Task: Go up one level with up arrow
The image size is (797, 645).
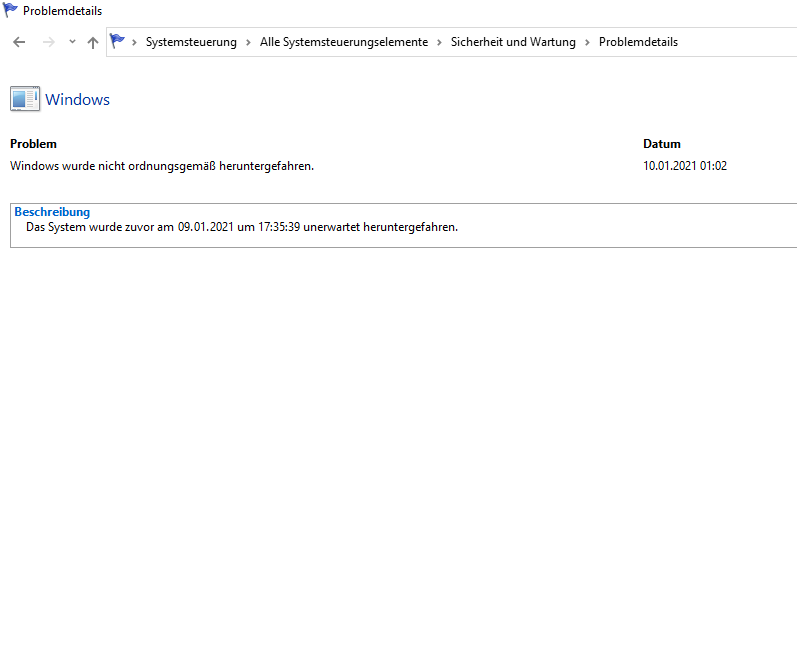Action: click(x=93, y=42)
